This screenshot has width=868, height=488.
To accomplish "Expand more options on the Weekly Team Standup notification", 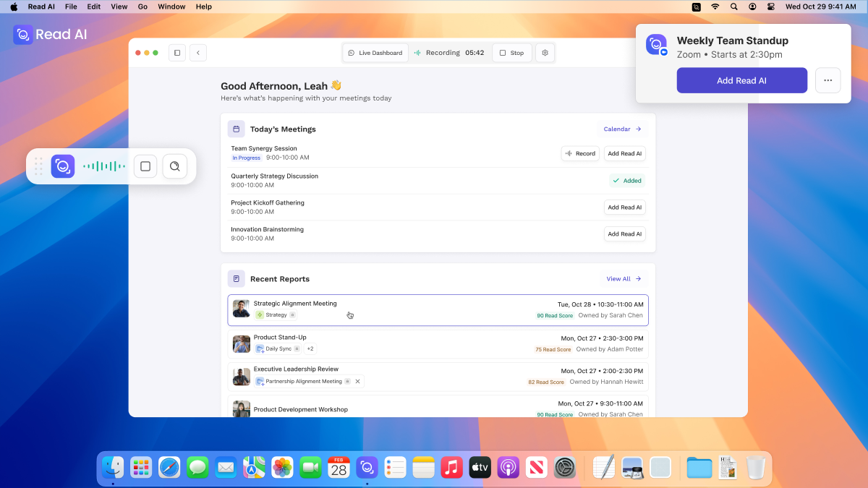I will (x=827, y=80).
